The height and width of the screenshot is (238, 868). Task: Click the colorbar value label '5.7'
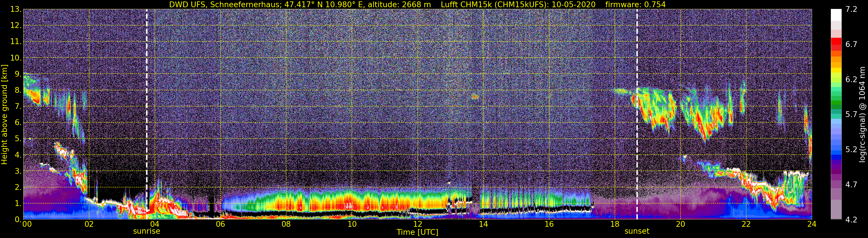851,115
